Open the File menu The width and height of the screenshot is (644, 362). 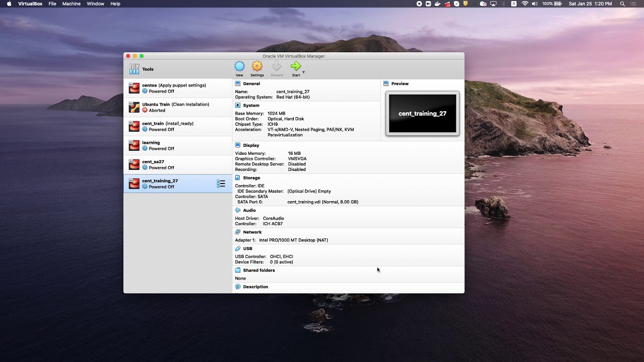click(52, 4)
